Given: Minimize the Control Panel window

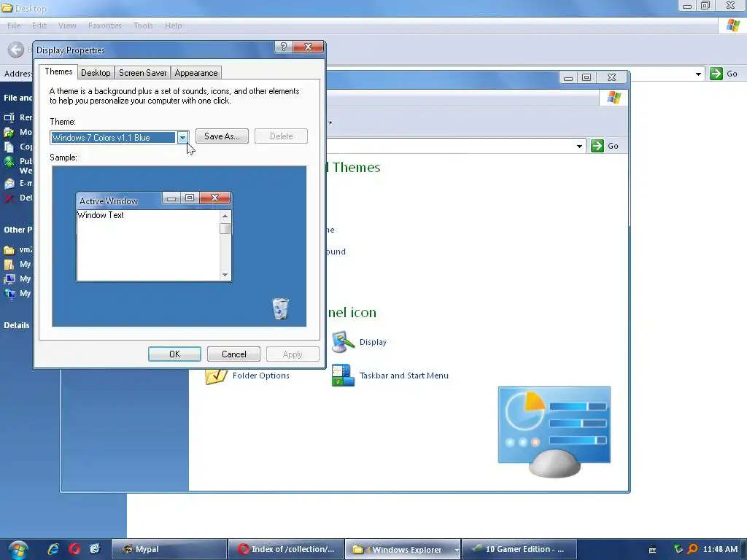Looking at the screenshot, I should tap(568, 77).
